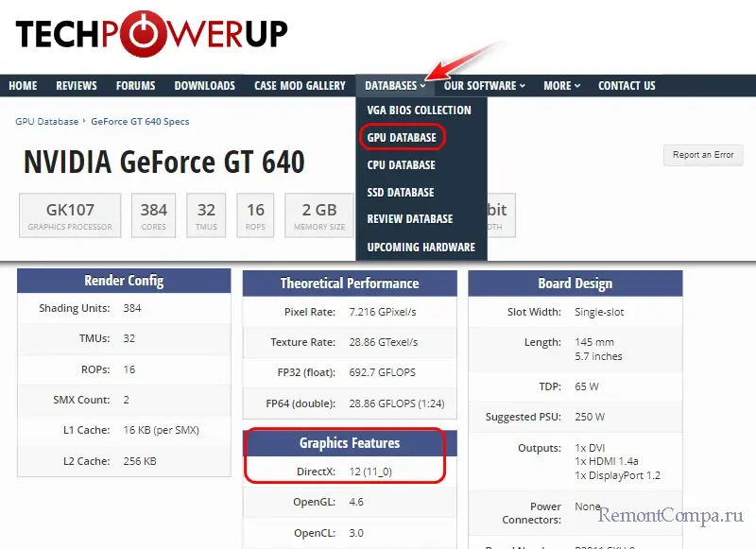
Task: Open Case Mod Gallery
Action: [300, 86]
